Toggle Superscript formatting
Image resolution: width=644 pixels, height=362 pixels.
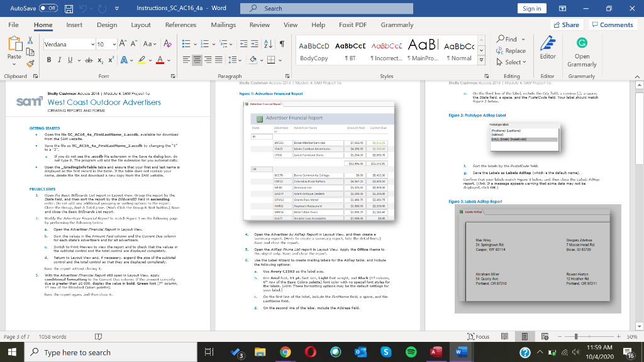111,60
